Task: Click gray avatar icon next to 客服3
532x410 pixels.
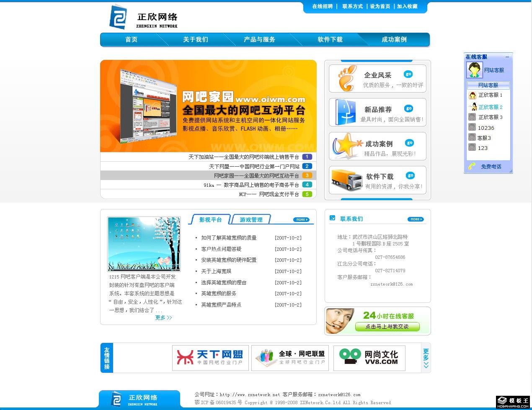Action: pyautogui.click(x=472, y=137)
